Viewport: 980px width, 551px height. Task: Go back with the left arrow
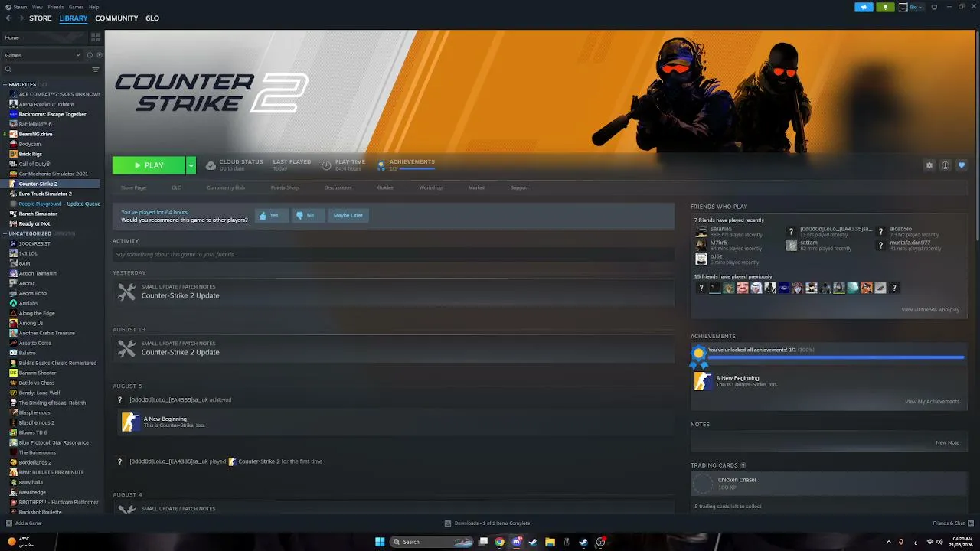7,18
